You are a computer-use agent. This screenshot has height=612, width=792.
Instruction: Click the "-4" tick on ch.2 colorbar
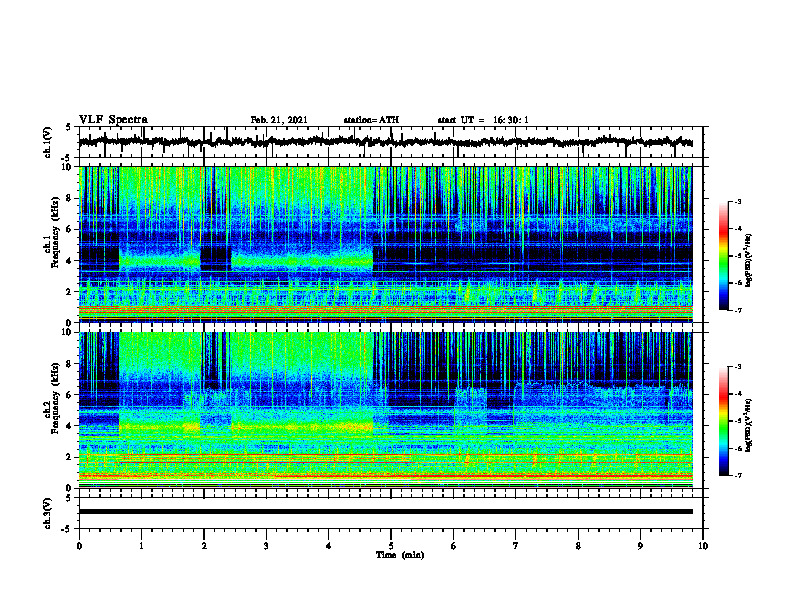pyautogui.click(x=737, y=394)
